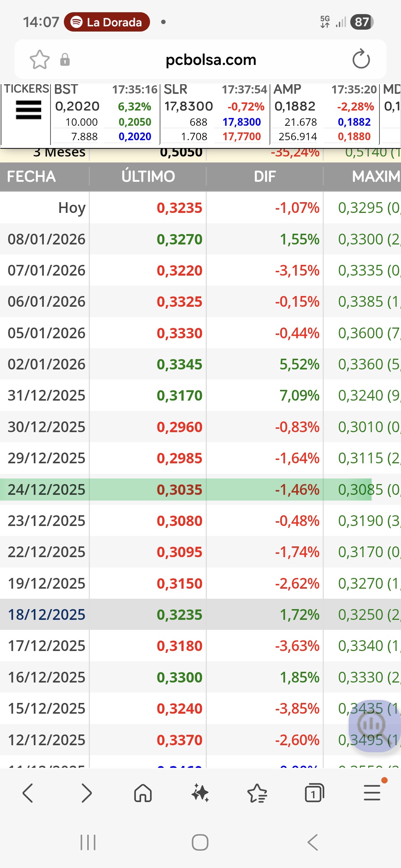This screenshot has width=401, height=868.
Task: Open Android recent apps button
Action: (88, 842)
